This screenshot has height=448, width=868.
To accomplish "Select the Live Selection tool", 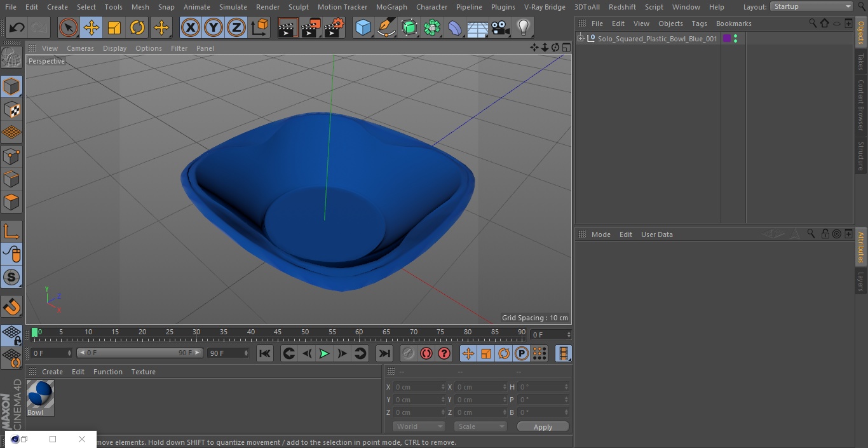I will pos(68,27).
